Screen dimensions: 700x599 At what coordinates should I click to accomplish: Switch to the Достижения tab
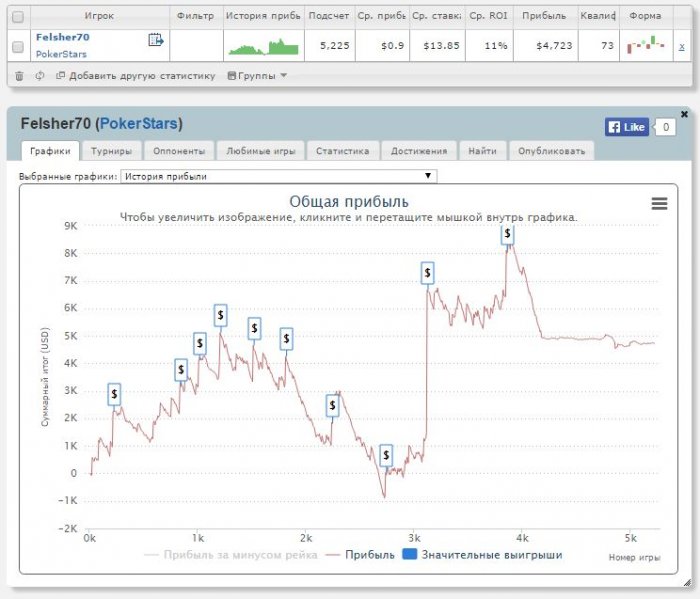click(x=419, y=151)
